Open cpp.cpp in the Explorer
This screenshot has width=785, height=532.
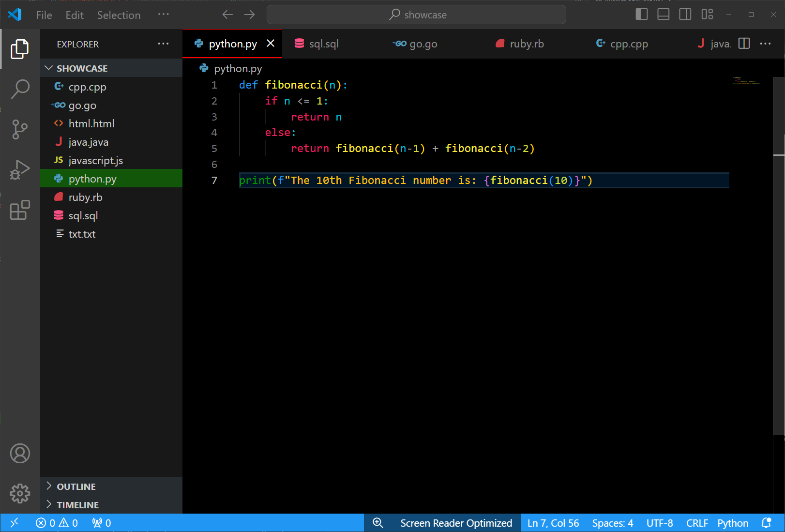(111, 87)
